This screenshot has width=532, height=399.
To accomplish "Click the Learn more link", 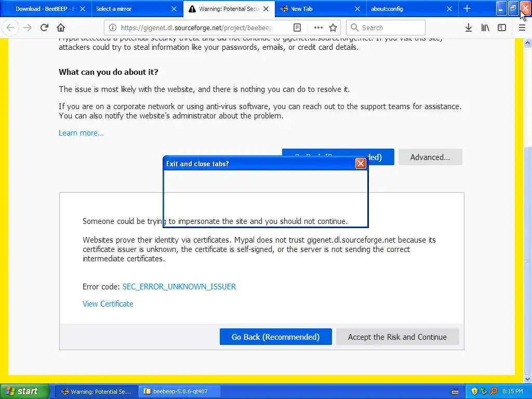I will pyautogui.click(x=81, y=133).
